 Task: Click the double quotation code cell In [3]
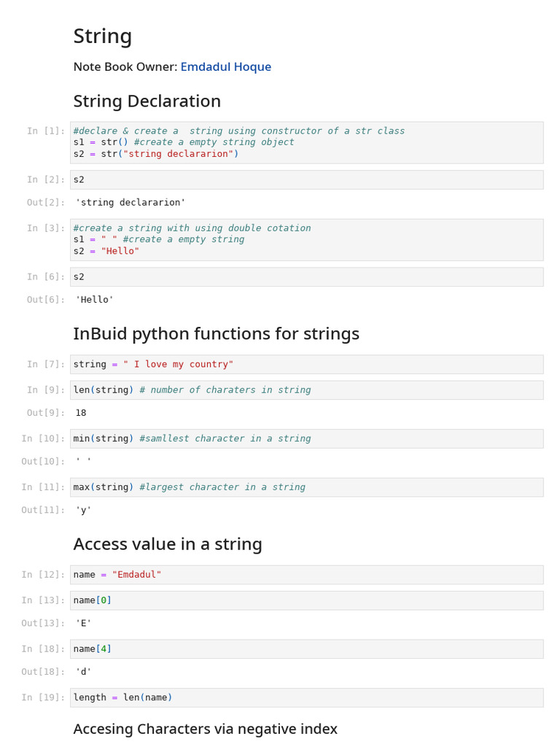click(x=306, y=239)
